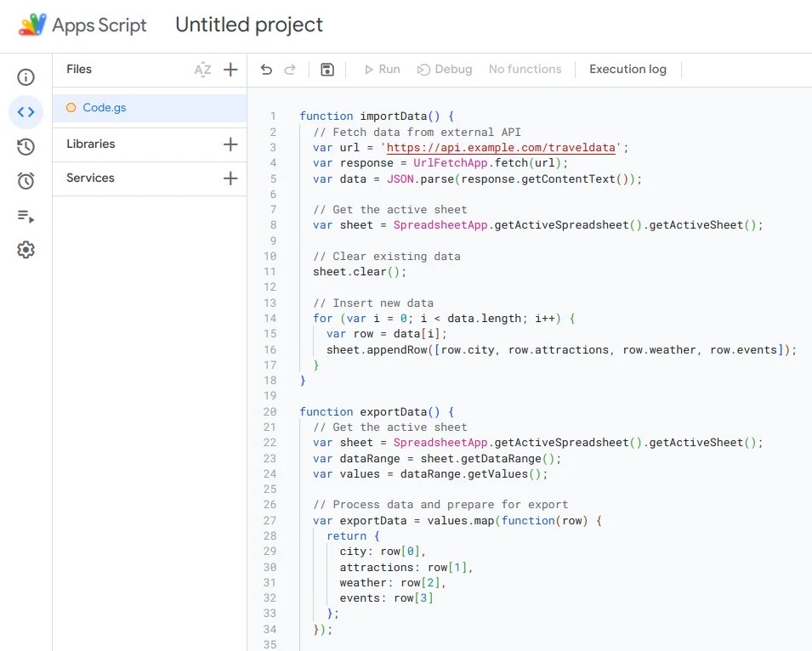Image resolution: width=812 pixels, height=651 pixels.
Task: Click the Apps Script logo
Action: tap(32, 25)
